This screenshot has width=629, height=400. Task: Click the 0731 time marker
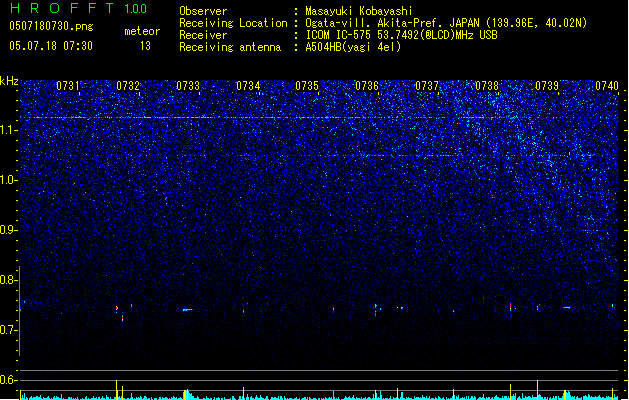[68, 86]
